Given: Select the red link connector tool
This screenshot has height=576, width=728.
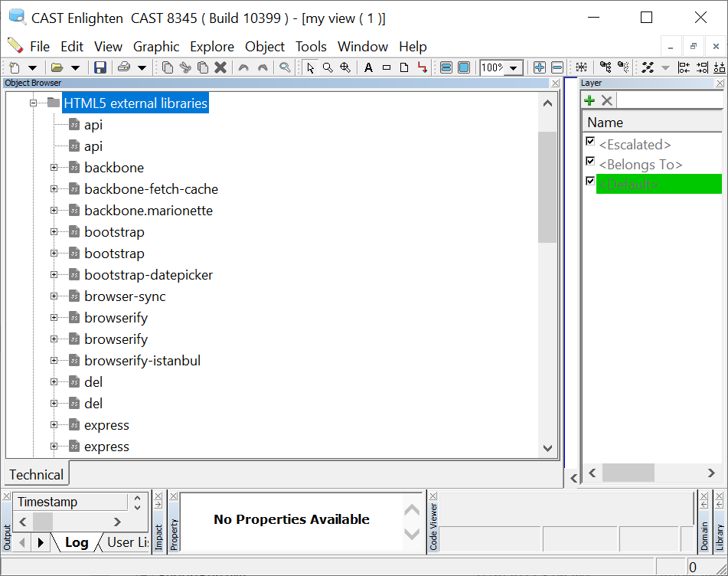Looking at the screenshot, I should [422, 67].
